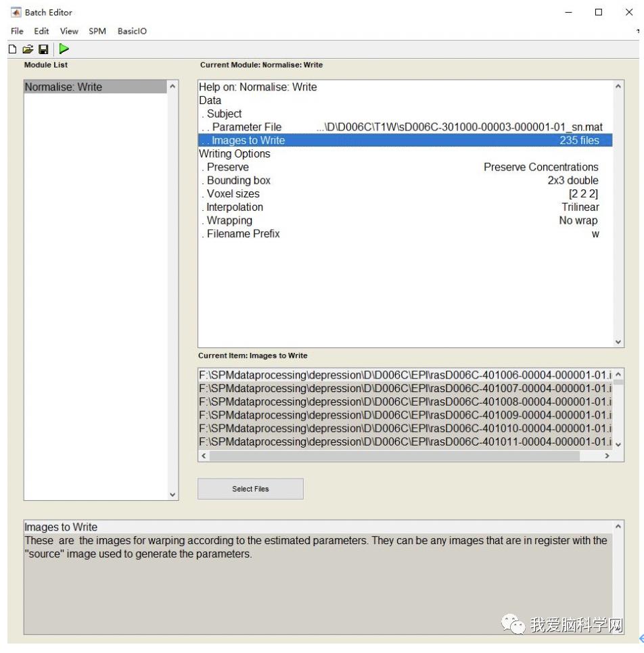
Task: Minimize the Batch Editor window
Action: tap(568, 12)
